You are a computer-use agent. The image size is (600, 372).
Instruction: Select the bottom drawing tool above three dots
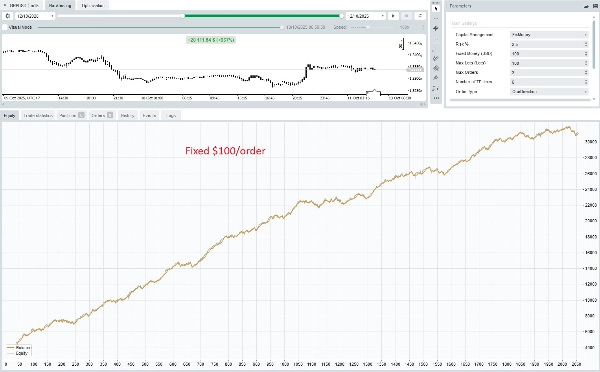(436, 88)
